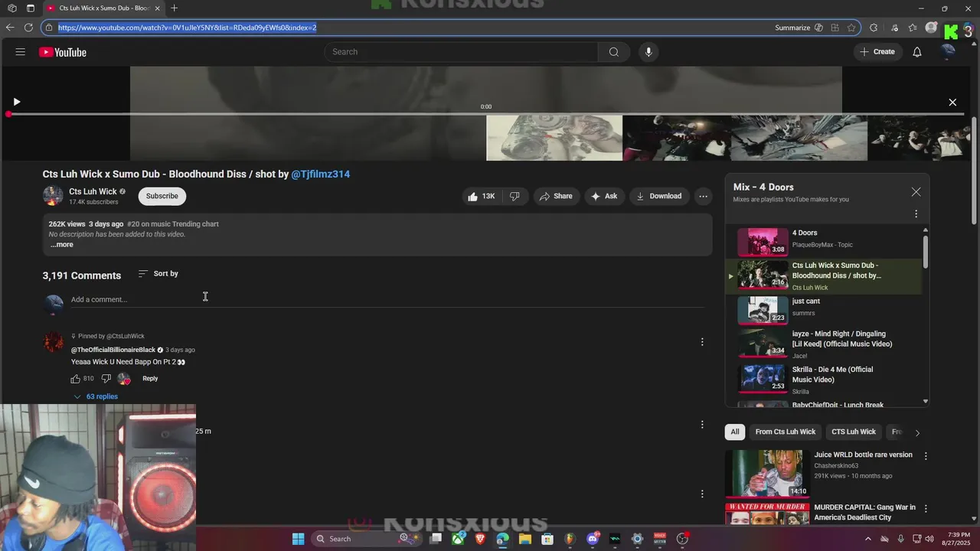
Task: Dislike the pinned comment
Action: pos(106,379)
